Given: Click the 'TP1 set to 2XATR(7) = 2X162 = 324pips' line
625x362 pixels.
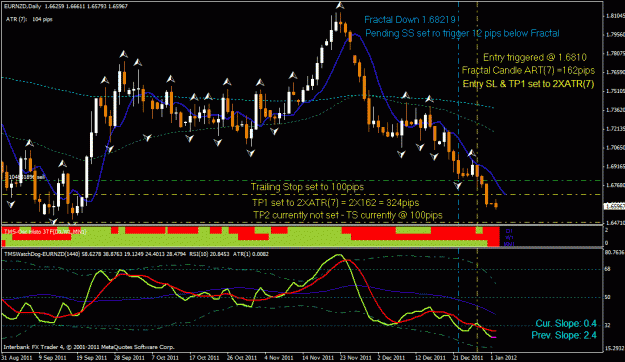Looking at the screenshot, I should click(x=335, y=203).
